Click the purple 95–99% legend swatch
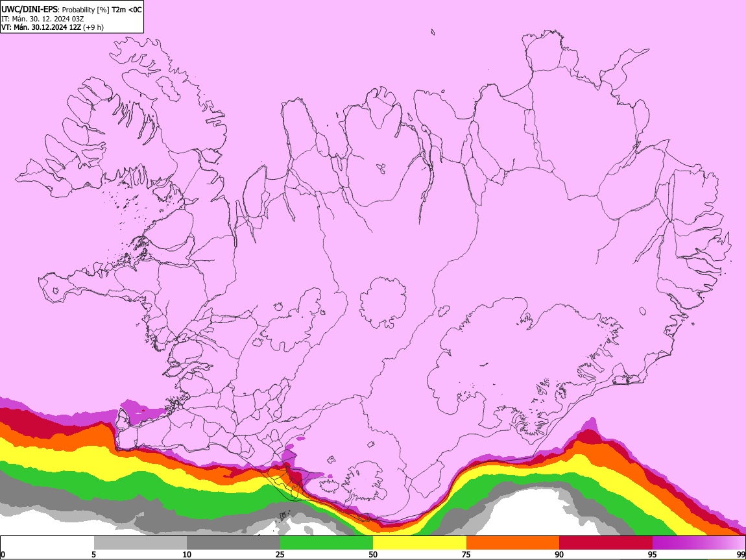This screenshot has width=746, height=560. 699,543
